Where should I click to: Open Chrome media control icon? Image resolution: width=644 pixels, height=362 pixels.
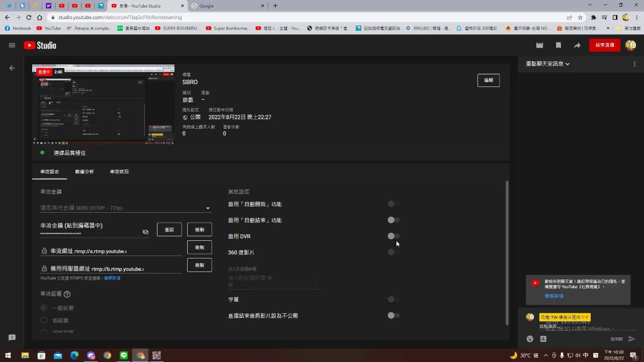pos(604,17)
